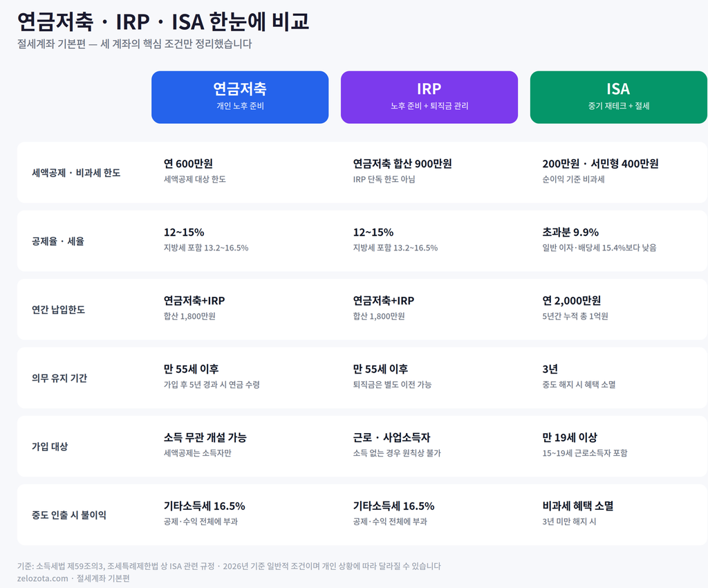Click '합산 1,800만원' in the IRP column
Screen dimensions: 708x588
pyautogui.click(x=379, y=316)
